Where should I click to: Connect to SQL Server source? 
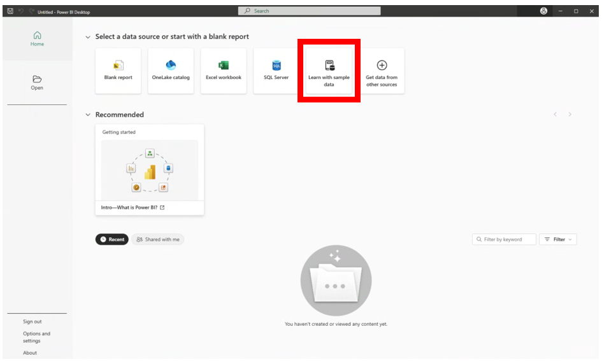point(276,71)
